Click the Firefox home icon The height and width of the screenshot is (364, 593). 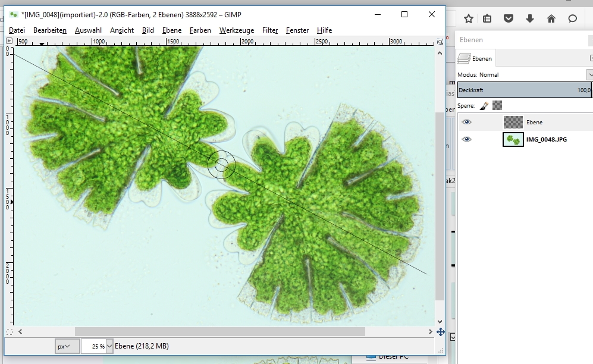click(x=551, y=18)
